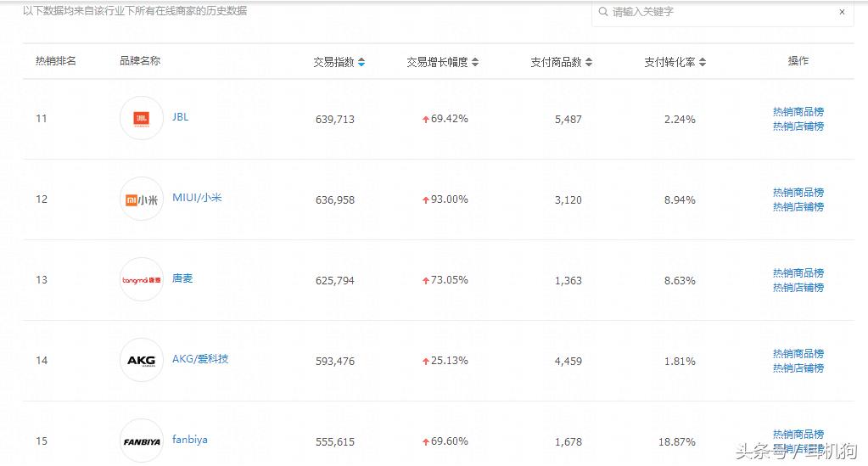Click rank number 11
The width and height of the screenshot is (868, 466).
point(42,119)
